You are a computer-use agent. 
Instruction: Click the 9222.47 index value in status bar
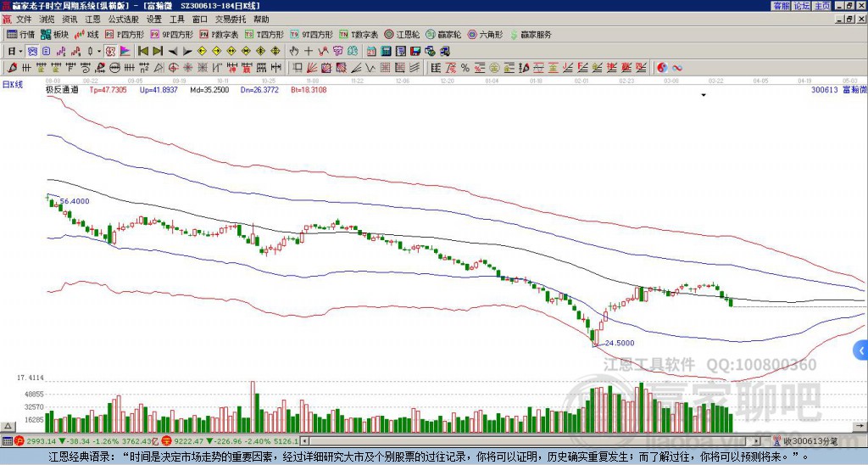189,442
